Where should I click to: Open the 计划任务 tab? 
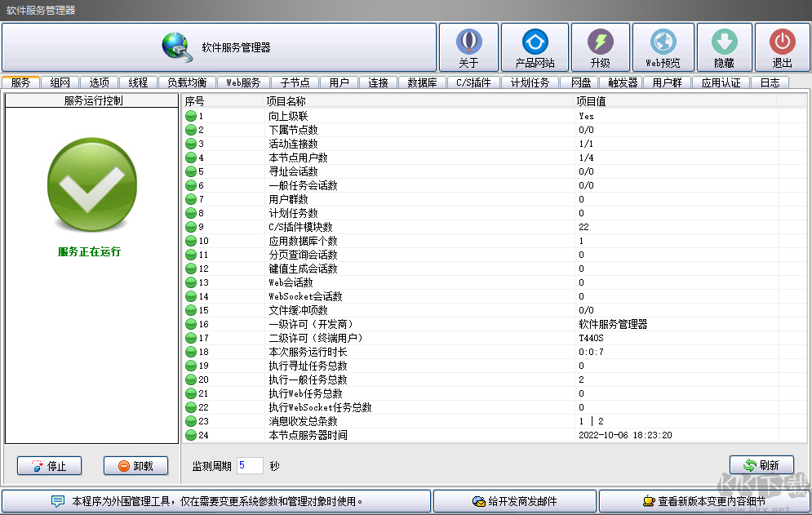tap(531, 82)
